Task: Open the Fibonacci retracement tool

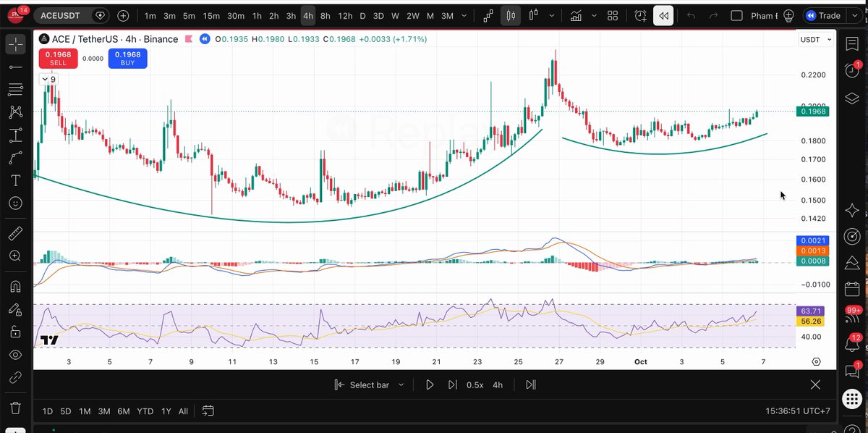Action: (x=15, y=90)
